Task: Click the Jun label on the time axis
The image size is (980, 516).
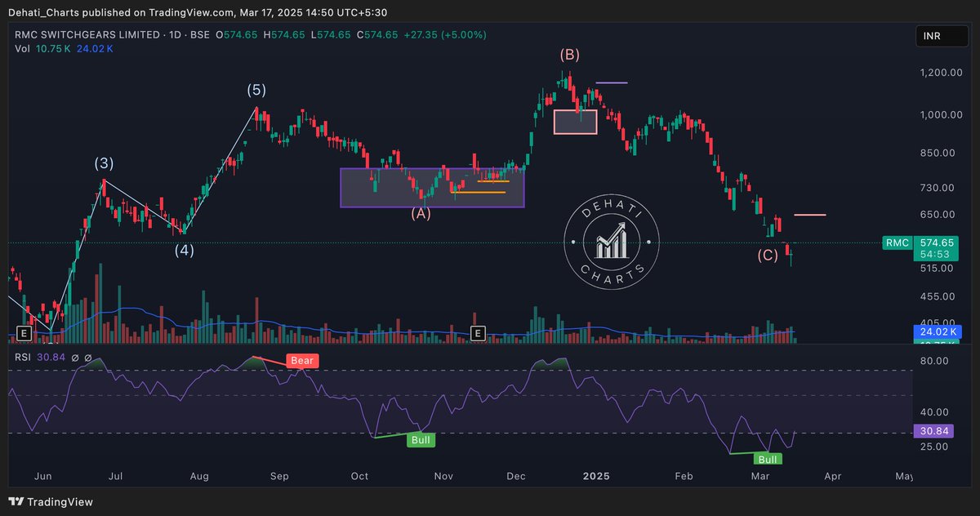Action: [44, 475]
